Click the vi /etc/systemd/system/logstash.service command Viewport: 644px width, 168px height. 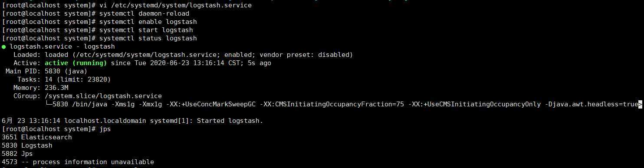(x=175, y=5)
